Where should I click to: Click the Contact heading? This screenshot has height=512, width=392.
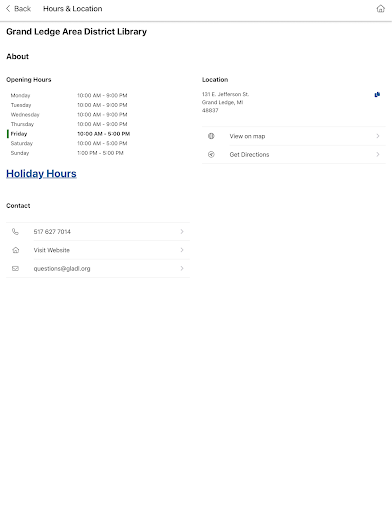(x=18, y=206)
